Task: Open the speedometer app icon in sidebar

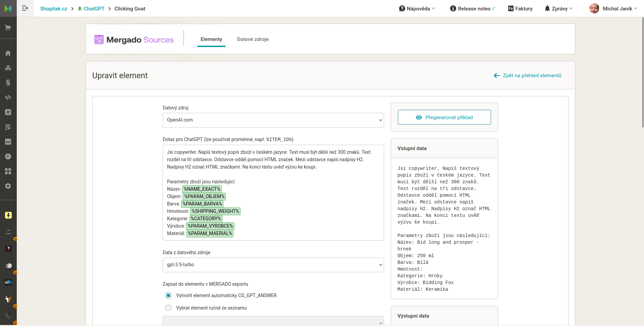Action: (8, 266)
